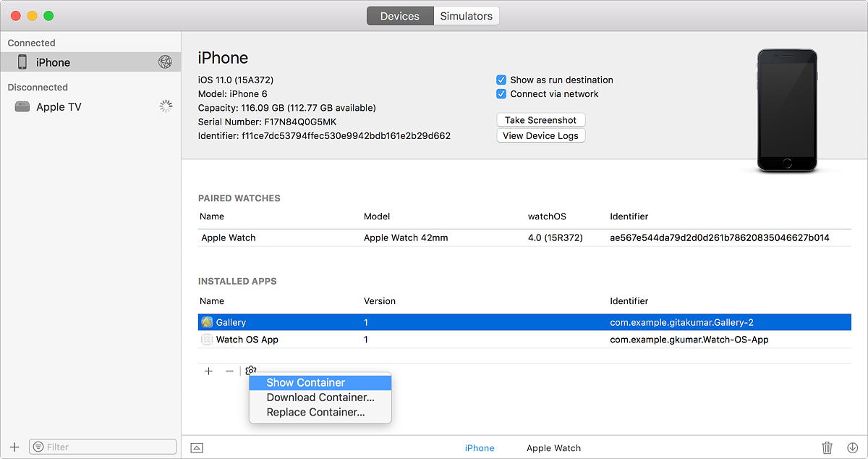Click the com.example.gkumar.Watch-OS-App identifier
Viewport: 868px width, 459px height.
pyautogui.click(x=689, y=340)
